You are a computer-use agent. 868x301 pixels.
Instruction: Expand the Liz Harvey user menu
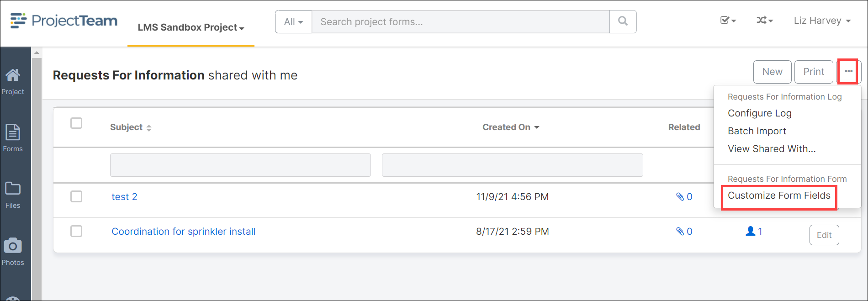tap(822, 21)
